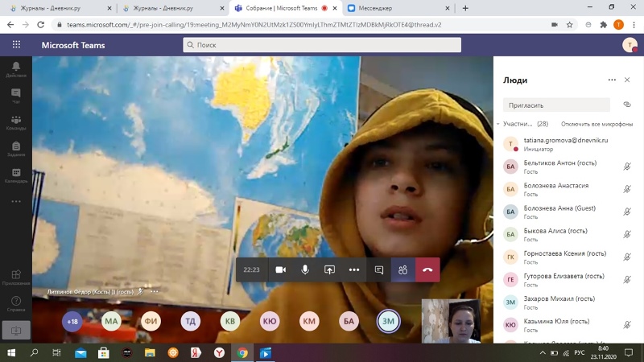Open the share screen tray
Viewport: 644px width, 362px height.
[329, 269]
